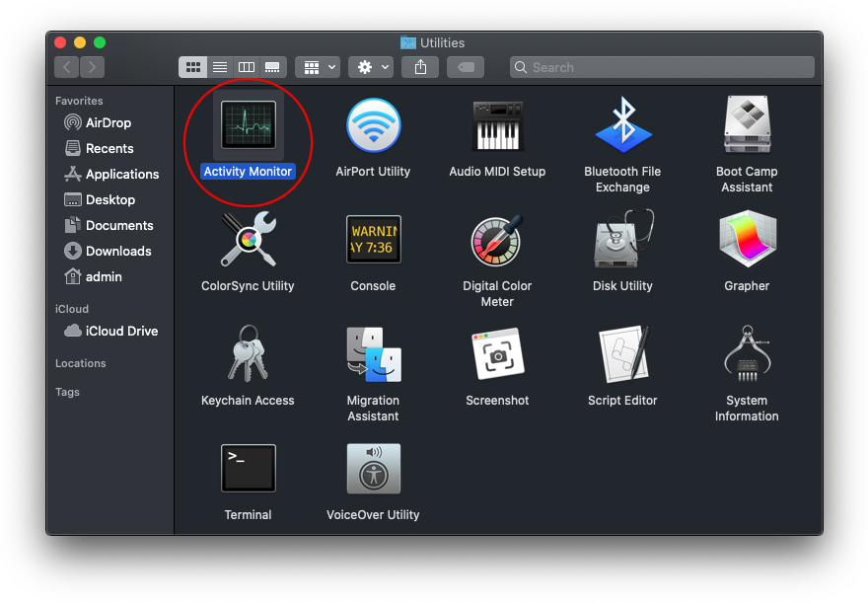
Task: Open Desktop in the sidebar
Action: coord(100,199)
